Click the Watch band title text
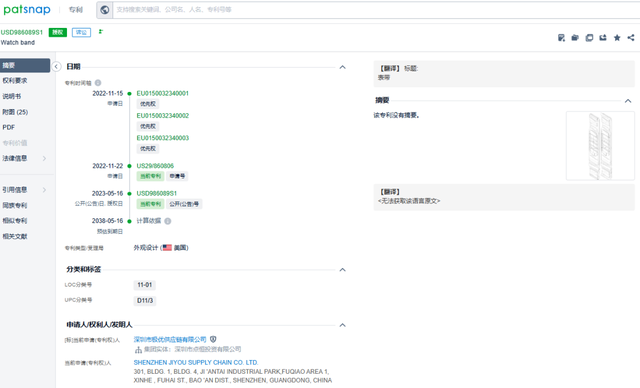The image size is (640, 388). [18, 42]
